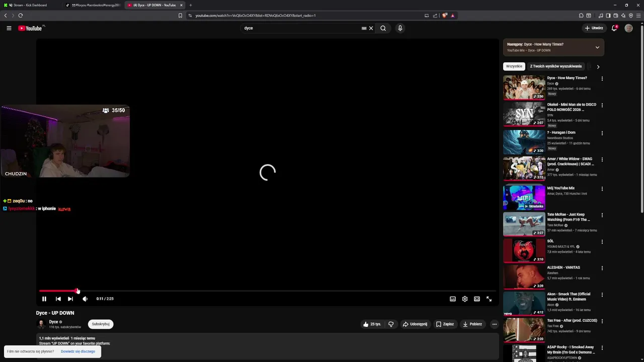
Task: Open the notifications bell
Action: (614, 28)
